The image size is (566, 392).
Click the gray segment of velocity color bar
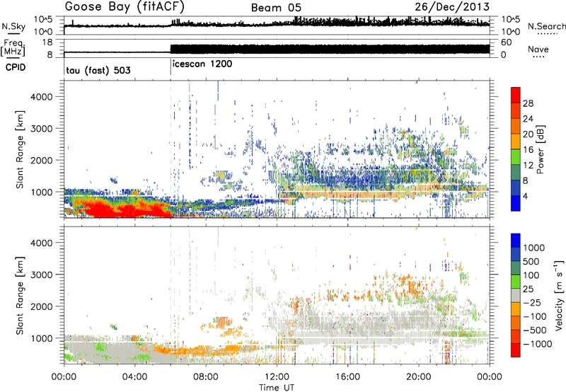[516, 296]
